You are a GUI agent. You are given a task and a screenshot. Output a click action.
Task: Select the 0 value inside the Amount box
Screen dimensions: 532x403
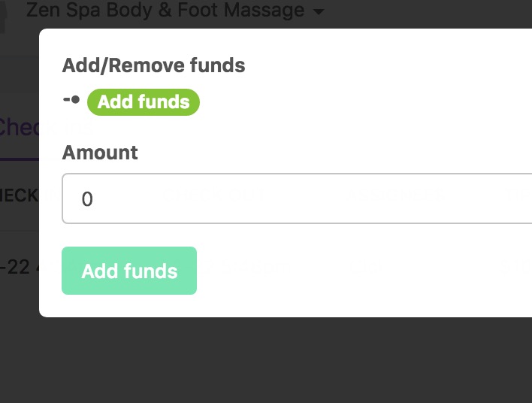(x=87, y=199)
